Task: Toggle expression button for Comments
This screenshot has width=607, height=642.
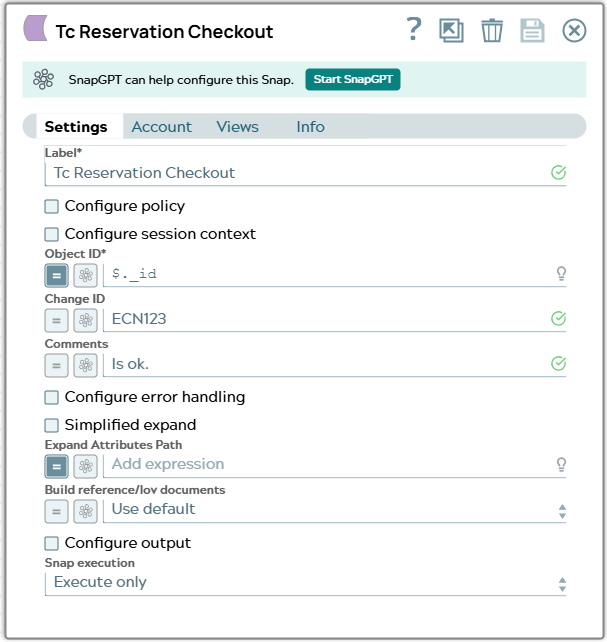Action: tap(56, 365)
